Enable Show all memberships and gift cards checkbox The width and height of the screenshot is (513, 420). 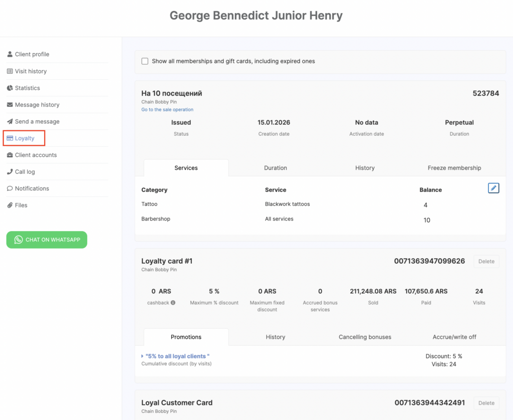pos(145,61)
